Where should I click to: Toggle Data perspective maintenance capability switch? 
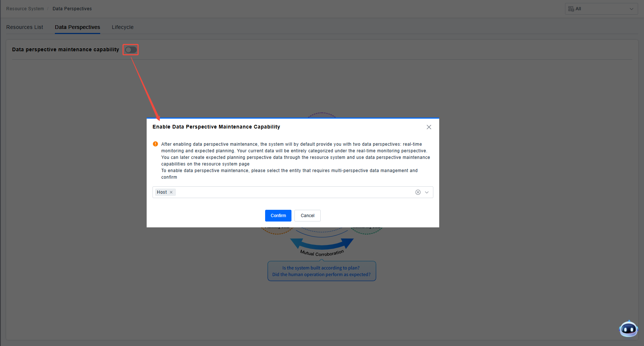point(131,50)
